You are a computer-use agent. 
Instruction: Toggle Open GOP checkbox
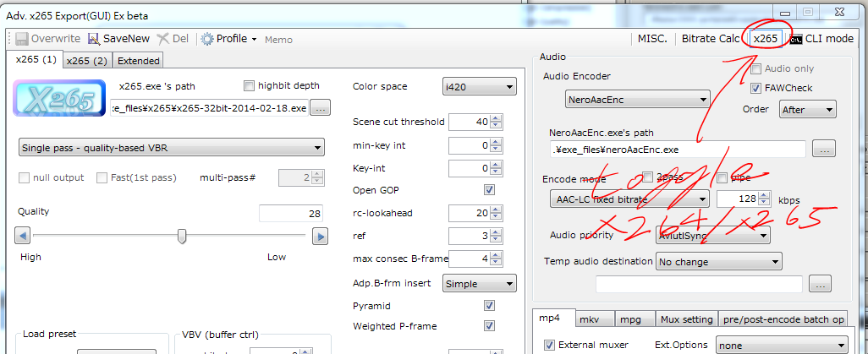[489, 190]
